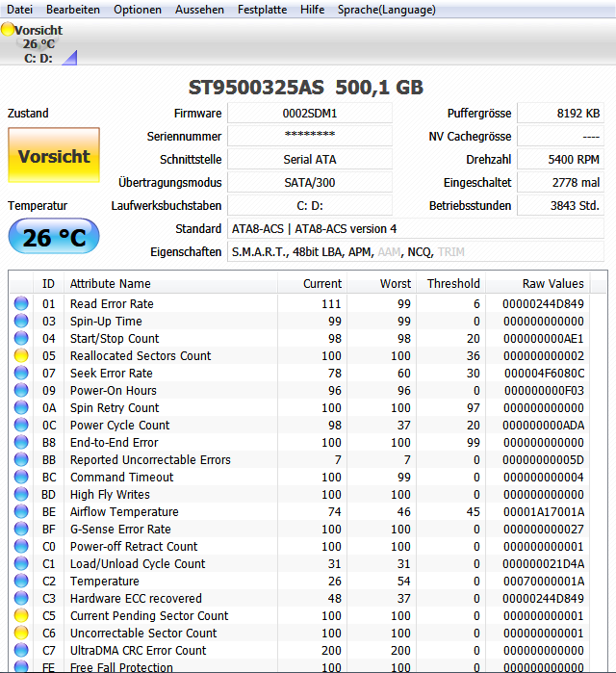Open the Bearbeiten menu
The height and width of the screenshot is (673, 616).
pos(73,10)
